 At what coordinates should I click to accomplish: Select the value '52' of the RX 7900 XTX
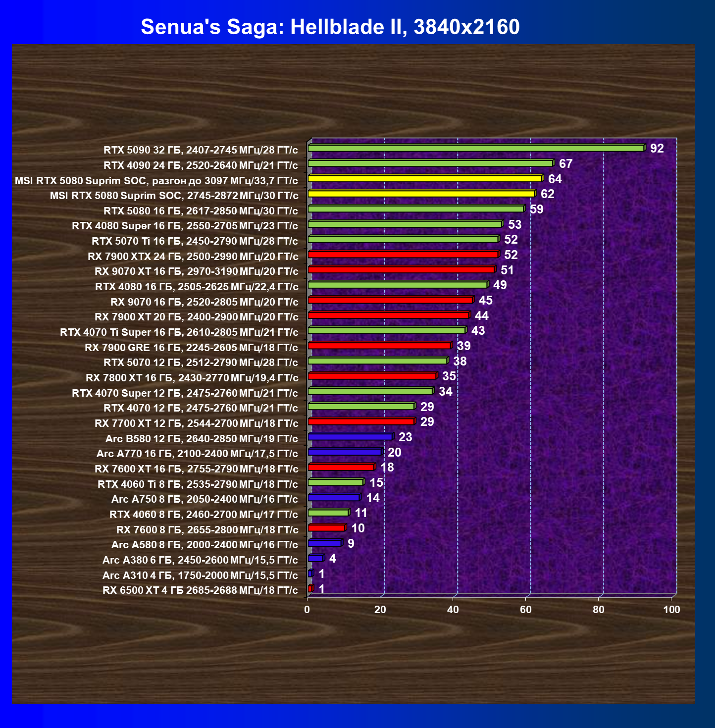[511, 255]
